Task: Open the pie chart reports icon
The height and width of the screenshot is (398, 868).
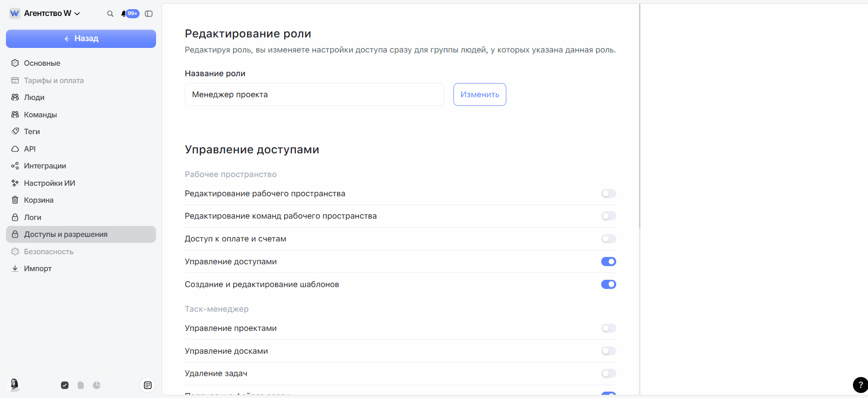Action: tap(97, 385)
